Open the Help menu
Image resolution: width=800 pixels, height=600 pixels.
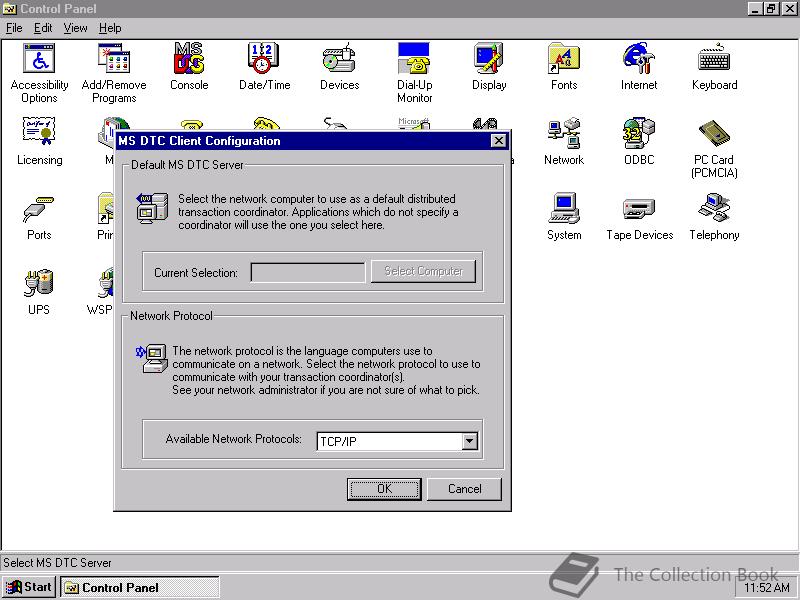[110, 28]
